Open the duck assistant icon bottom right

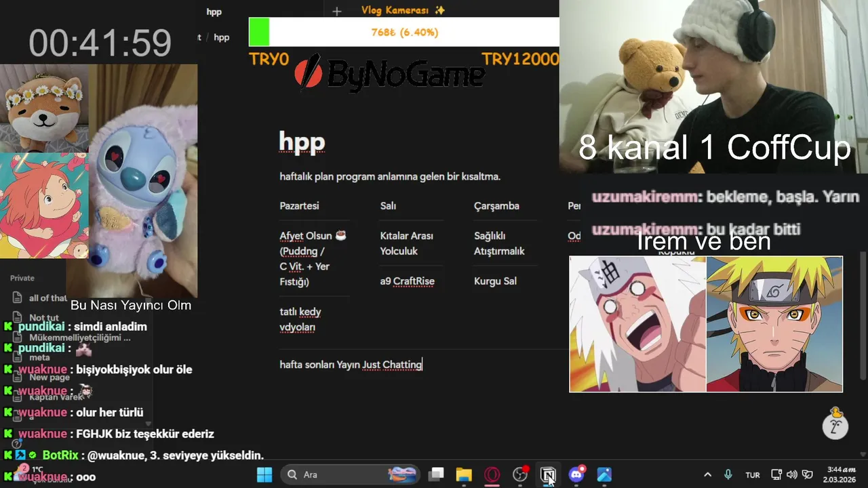pos(835,424)
